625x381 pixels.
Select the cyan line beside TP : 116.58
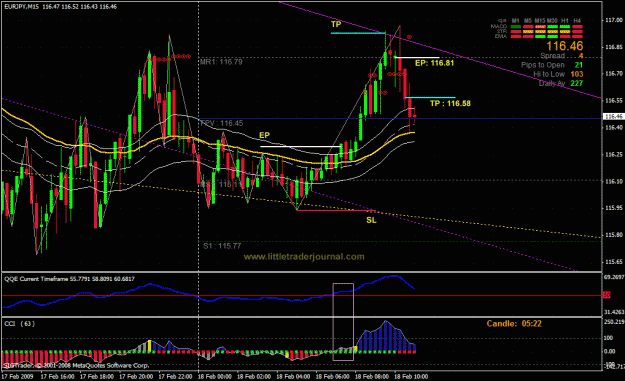[430, 98]
